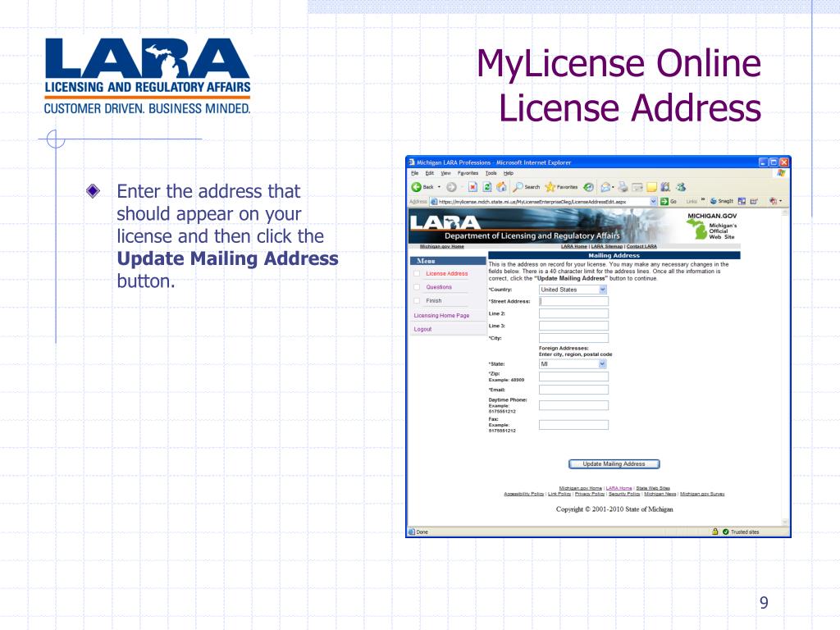Open Search from the IE toolbar
This screenshot has height=630, width=840.
[x=526, y=187]
